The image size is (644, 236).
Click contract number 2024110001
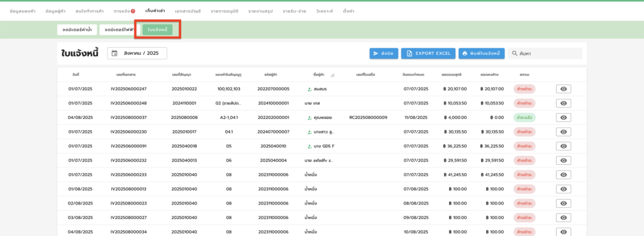(184, 103)
